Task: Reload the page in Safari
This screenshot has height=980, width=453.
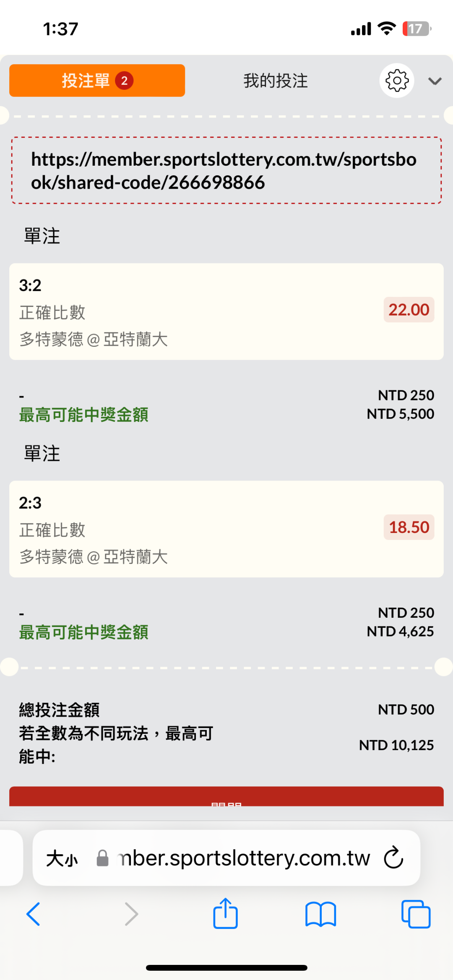Action: (393, 858)
